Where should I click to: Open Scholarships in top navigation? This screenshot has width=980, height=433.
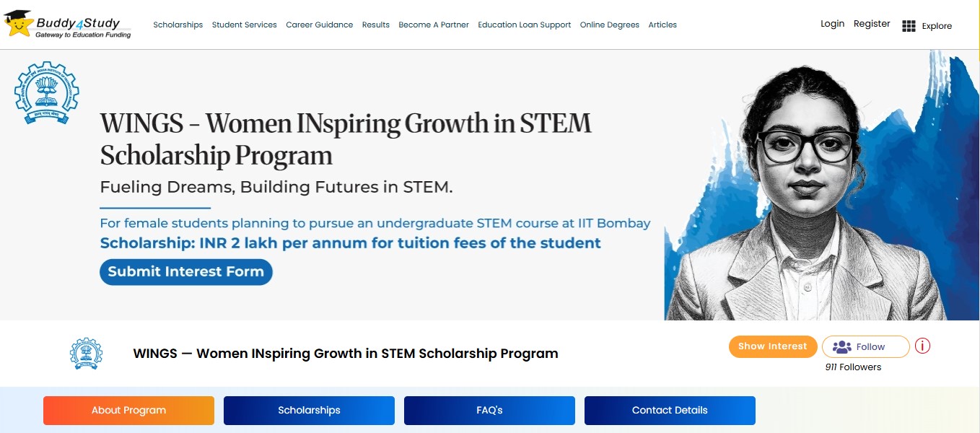(x=178, y=25)
